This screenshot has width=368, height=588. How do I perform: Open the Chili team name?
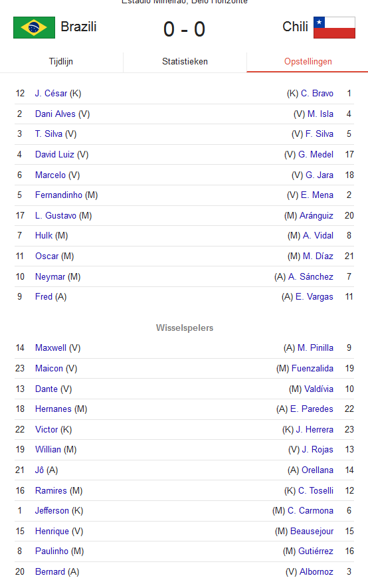(296, 27)
